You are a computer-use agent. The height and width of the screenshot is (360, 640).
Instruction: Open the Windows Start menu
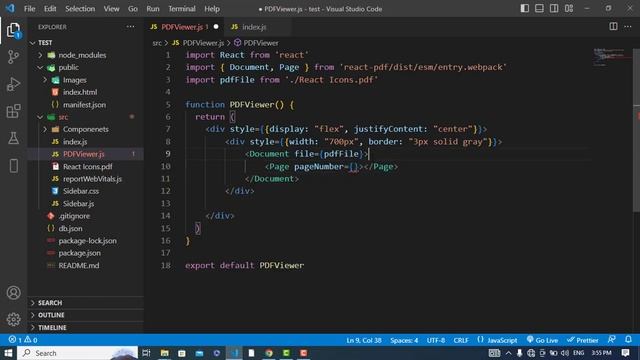coord(8,353)
